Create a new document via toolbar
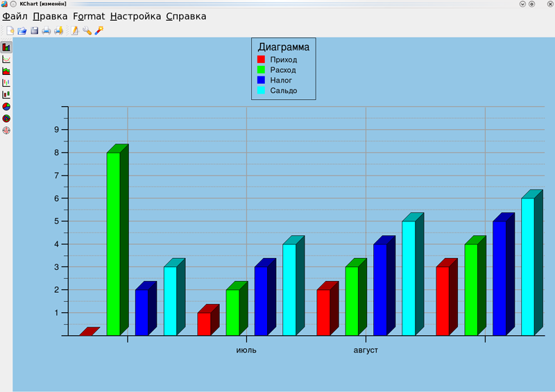 [x=10, y=31]
